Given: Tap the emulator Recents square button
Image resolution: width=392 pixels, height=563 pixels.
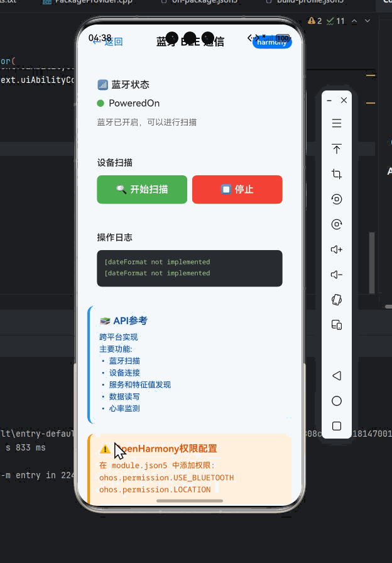Looking at the screenshot, I should [336, 426].
